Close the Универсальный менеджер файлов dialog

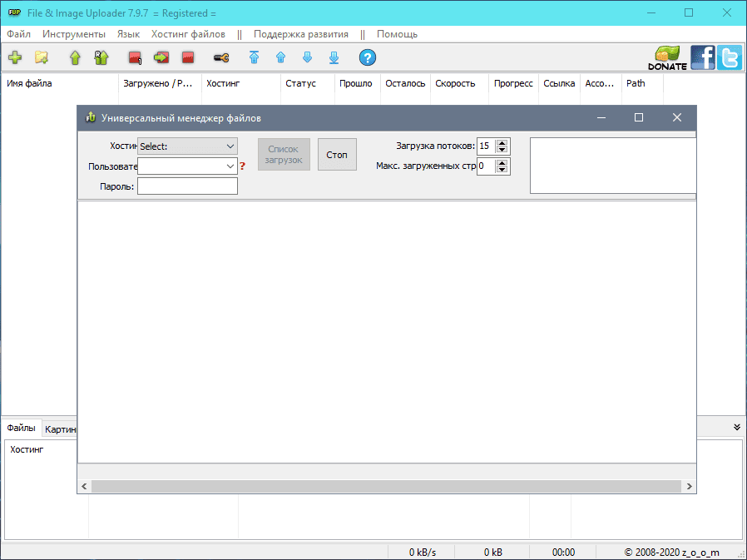677,117
